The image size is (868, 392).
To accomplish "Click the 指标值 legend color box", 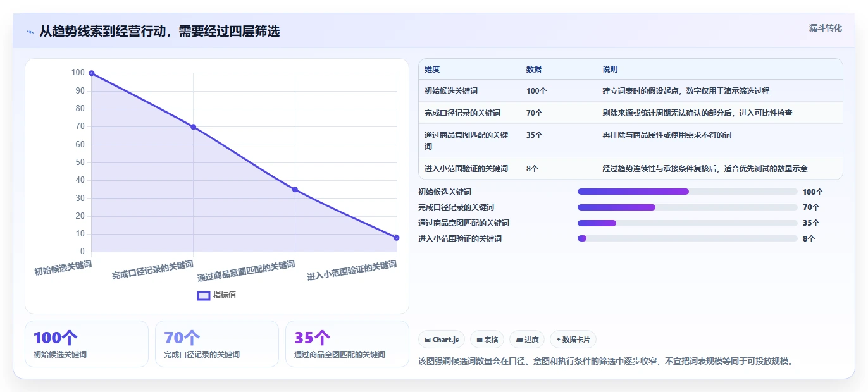I will [204, 295].
